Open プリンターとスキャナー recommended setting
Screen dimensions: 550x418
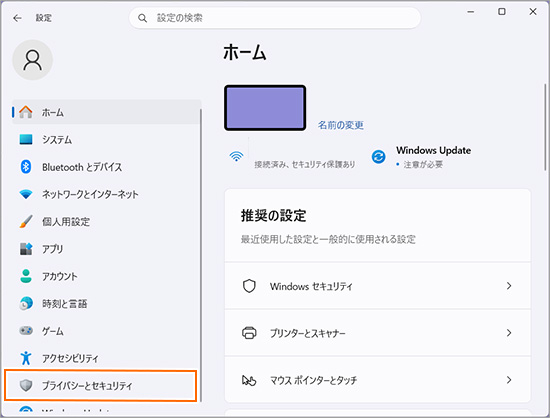[377, 333]
